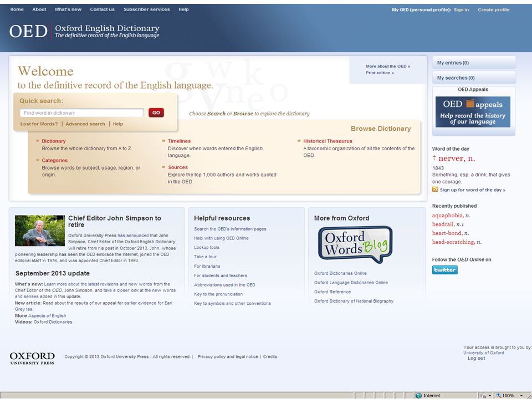The height and width of the screenshot is (399, 532).
Task: Open Help in the top navigation bar
Action: pyautogui.click(x=183, y=9)
